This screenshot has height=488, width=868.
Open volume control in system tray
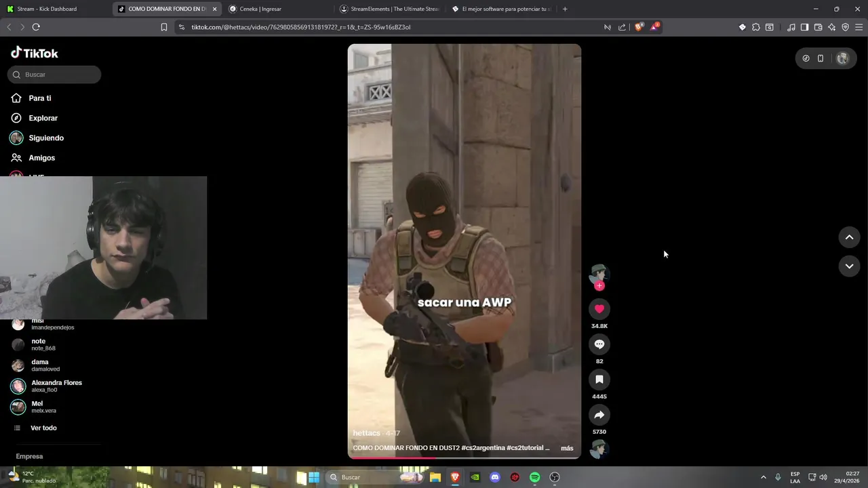[823, 477]
